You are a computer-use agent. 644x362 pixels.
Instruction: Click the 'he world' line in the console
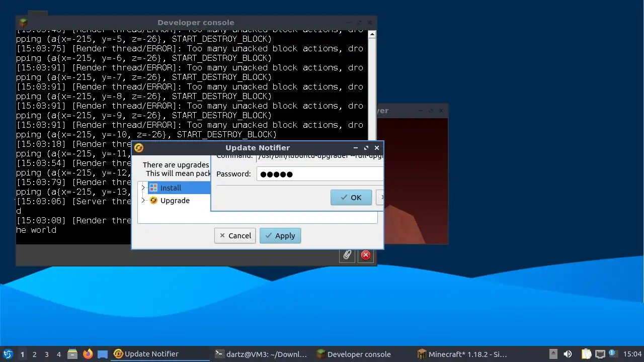click(x=36, y=230)
